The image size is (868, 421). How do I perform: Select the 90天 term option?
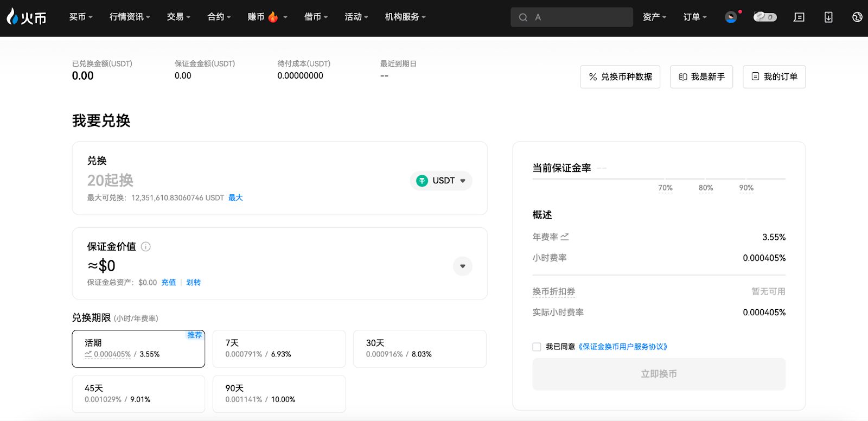(279, 394)
